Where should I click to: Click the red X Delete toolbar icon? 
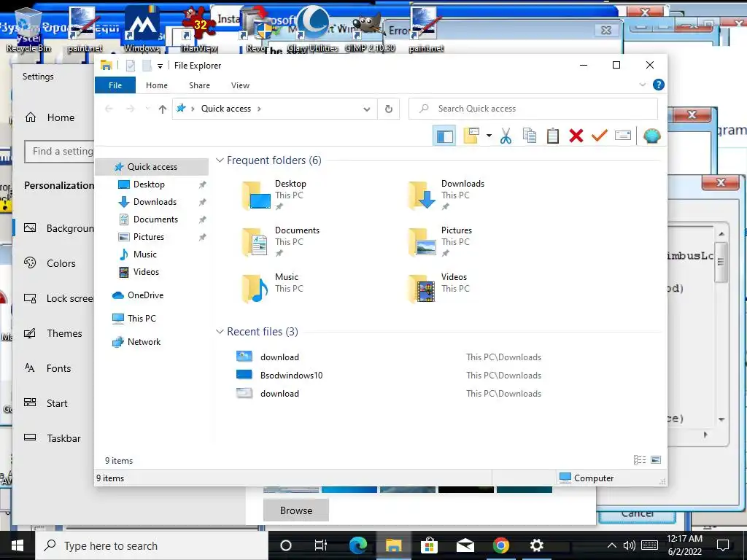(576, 136)
